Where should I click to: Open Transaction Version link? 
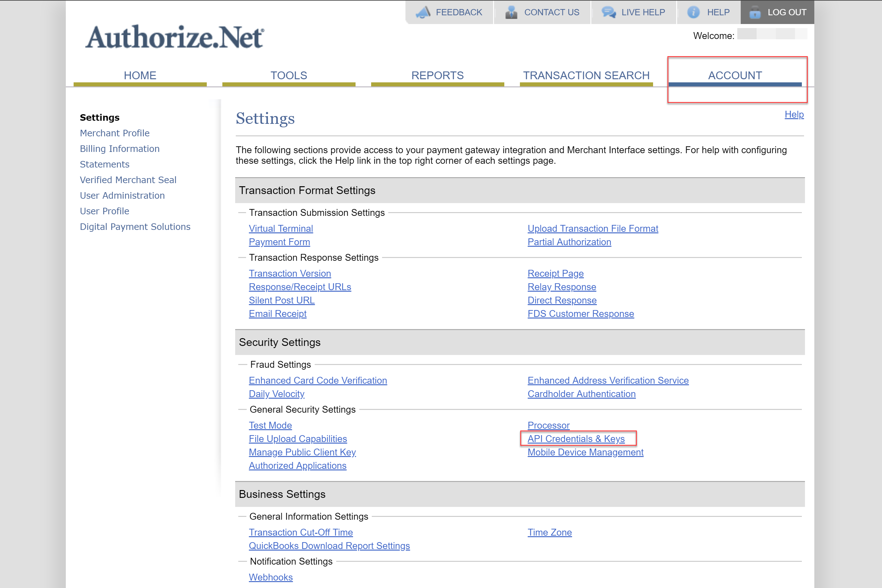click(290, 273)
